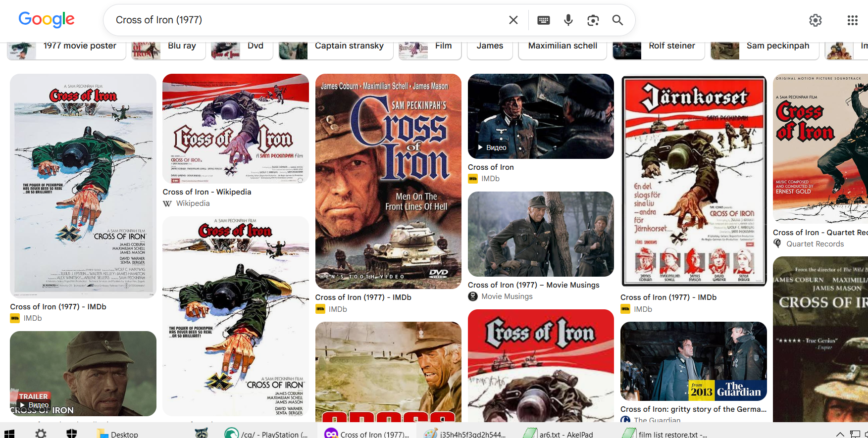
Task: Open Search by image camera icon
Action: pyautogui.click(x=593, y=20)
